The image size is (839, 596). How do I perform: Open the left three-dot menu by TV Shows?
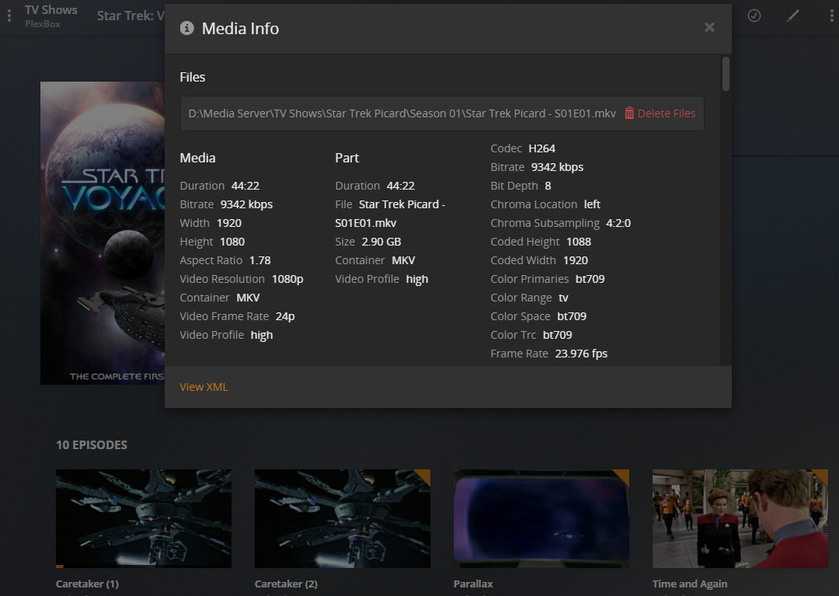click(9, 16)
